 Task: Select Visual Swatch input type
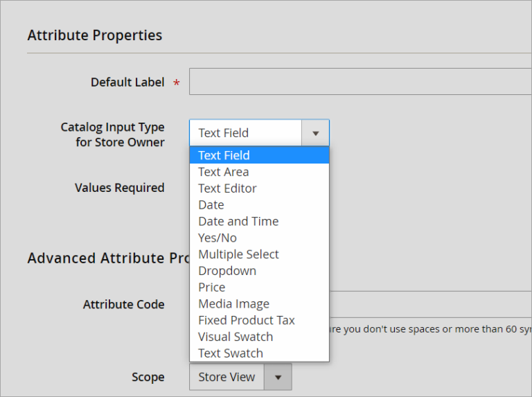(x=236, y=337)
